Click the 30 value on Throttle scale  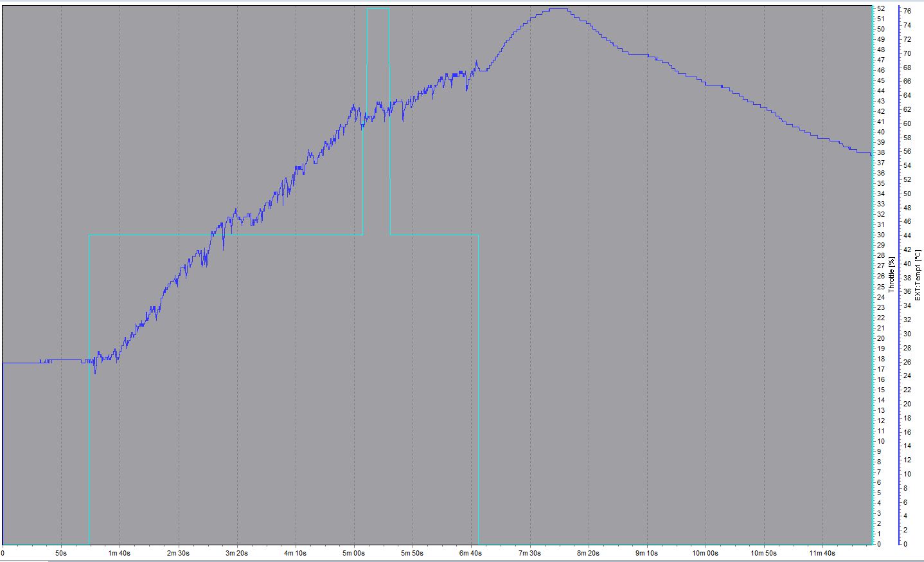tap(881, 235)
